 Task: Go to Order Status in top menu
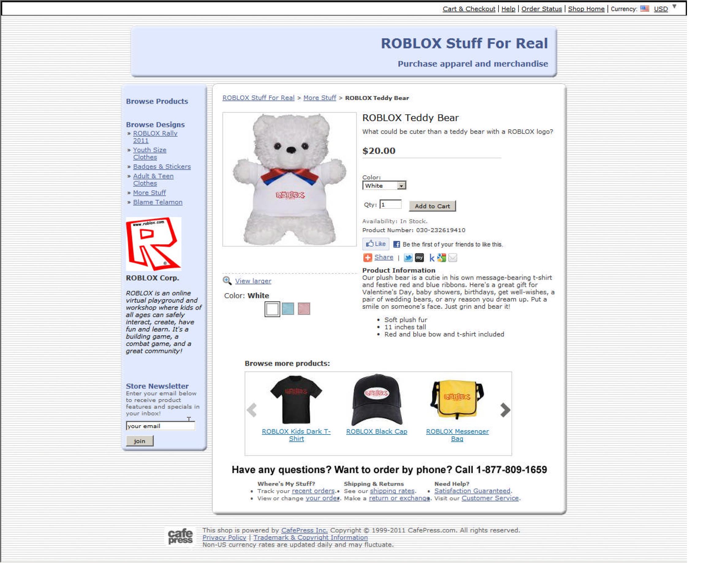[x=541, y=9]
